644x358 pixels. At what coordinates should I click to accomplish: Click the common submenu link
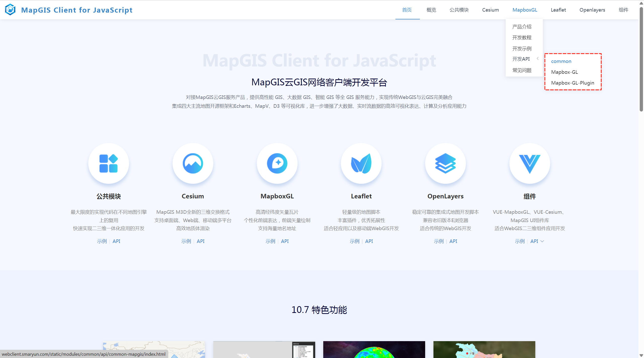point(561,61)
